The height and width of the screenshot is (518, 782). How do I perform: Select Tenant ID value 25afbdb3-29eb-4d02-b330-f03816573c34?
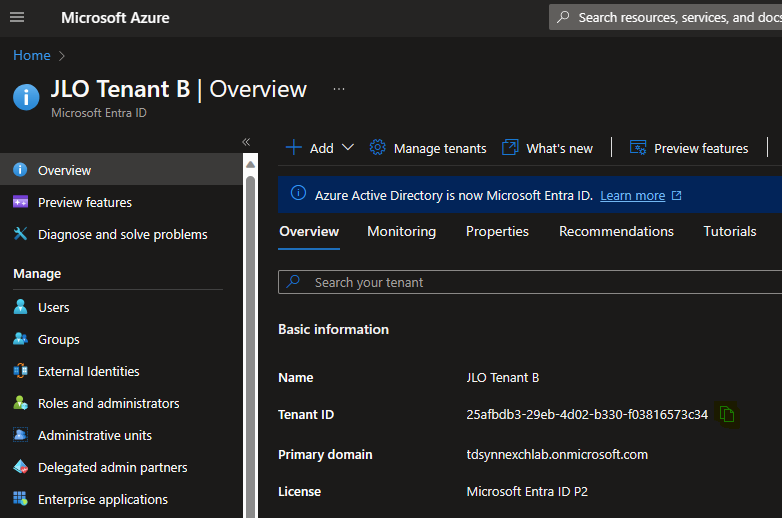587,414
